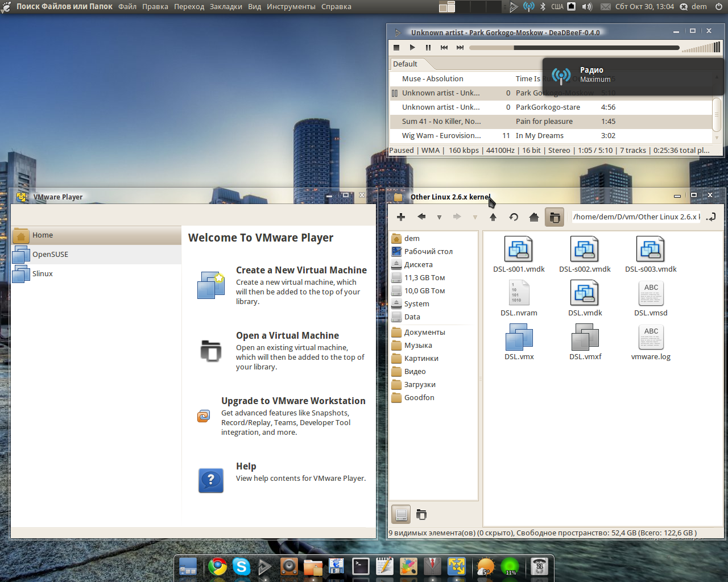Skip to the next track in DeaDBeeF
The height and width of the screenshot is (582, 728).
460,48
